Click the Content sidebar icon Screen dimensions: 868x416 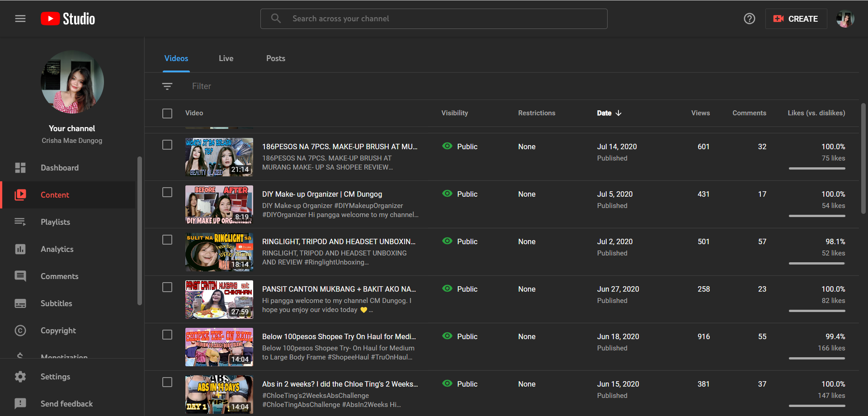20,195
